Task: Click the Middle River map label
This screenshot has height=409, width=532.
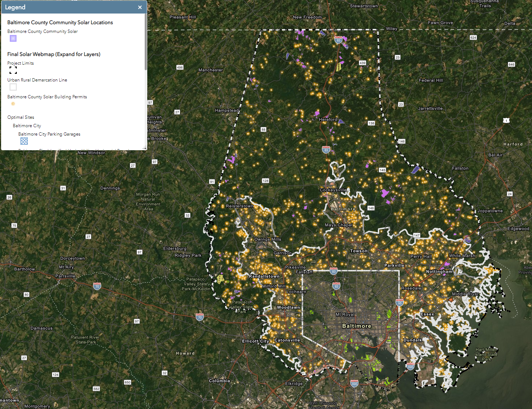Action: pos(465,294)
